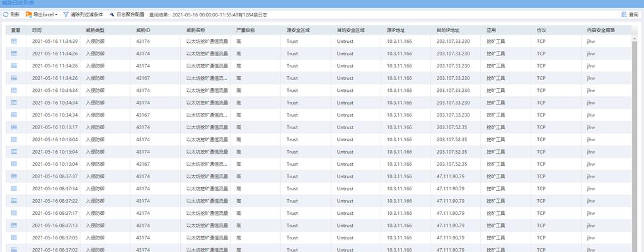Click severity 高 in the 08:37:34 row
This screenshot has height=252, width=644.
(x=239, y=189)
